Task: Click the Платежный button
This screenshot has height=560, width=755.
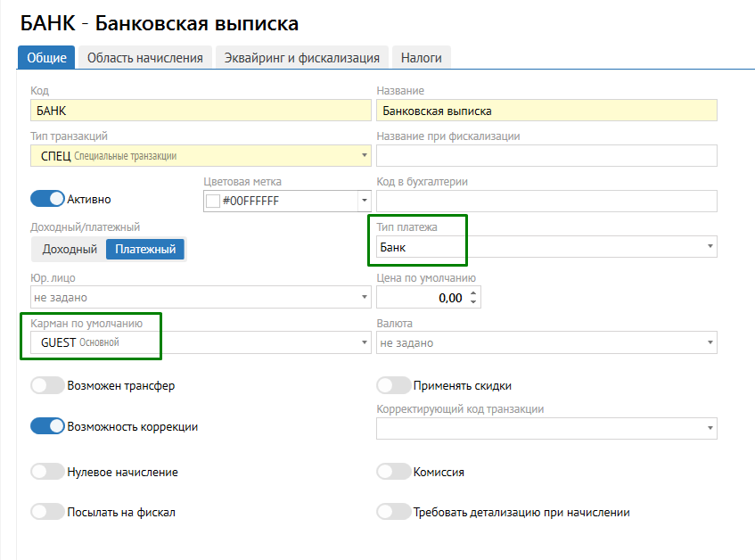Action: coord(145,250)
